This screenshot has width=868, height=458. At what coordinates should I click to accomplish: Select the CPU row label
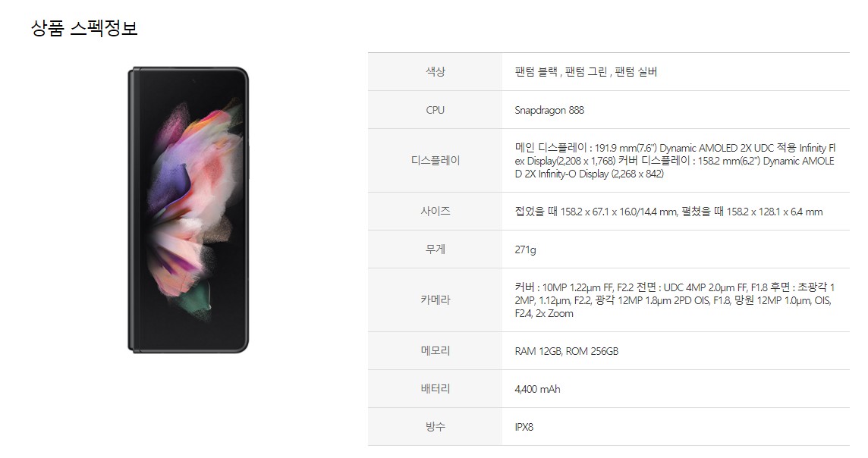[x=435, y=109]
